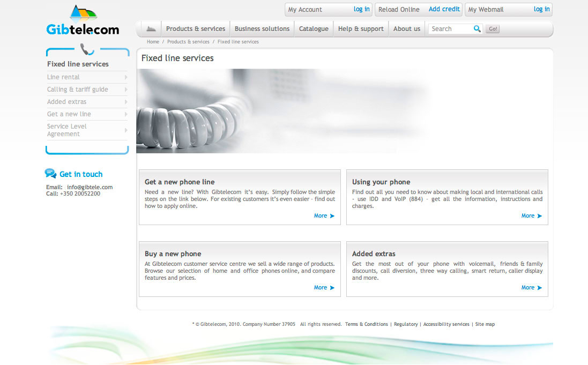This screenshot has height=365, width=588.
Task: Expand Calling & tariff guide sidebar arrow
Action: pos(125,90)
